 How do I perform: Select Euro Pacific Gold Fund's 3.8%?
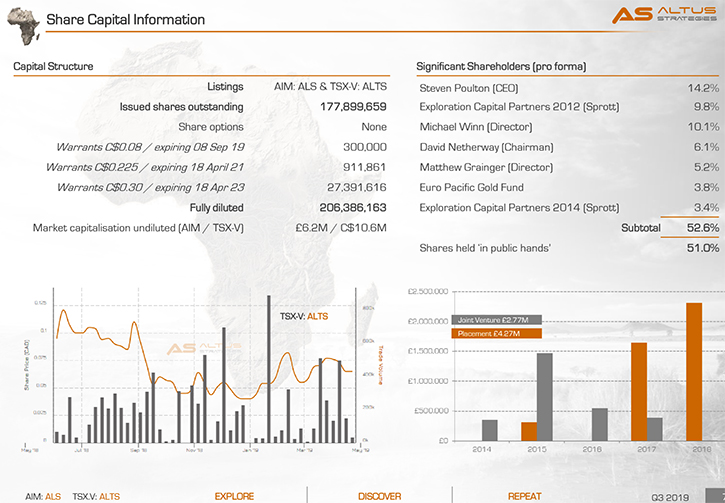706,187
